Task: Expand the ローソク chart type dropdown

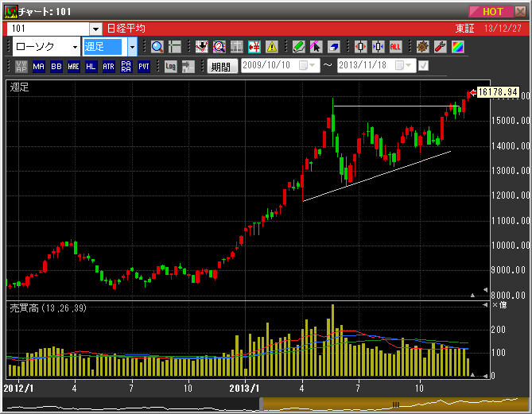Action: [x=74, y=47]
